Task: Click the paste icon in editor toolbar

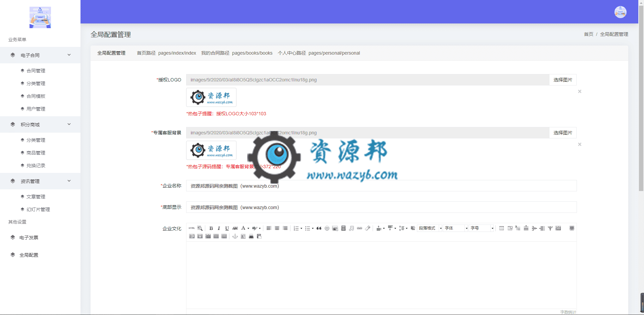Action: 259,236
